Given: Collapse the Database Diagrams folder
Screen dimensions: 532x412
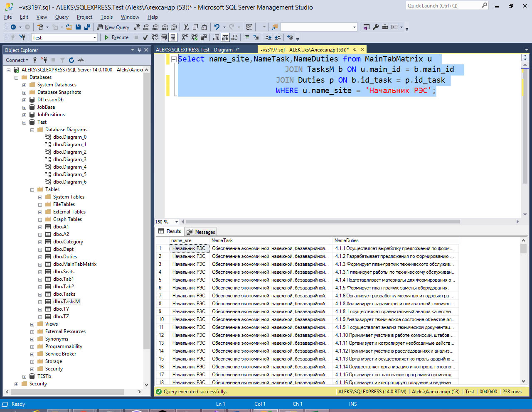Looking at the screenshot, I should pos(32,130).
